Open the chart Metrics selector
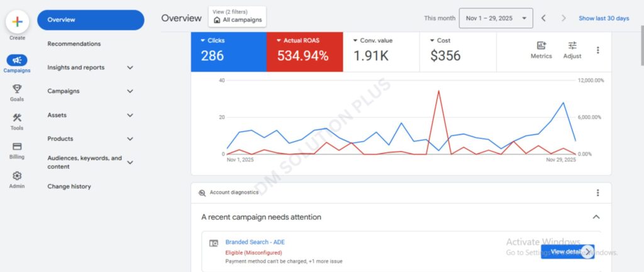 [x=541, y=49]
